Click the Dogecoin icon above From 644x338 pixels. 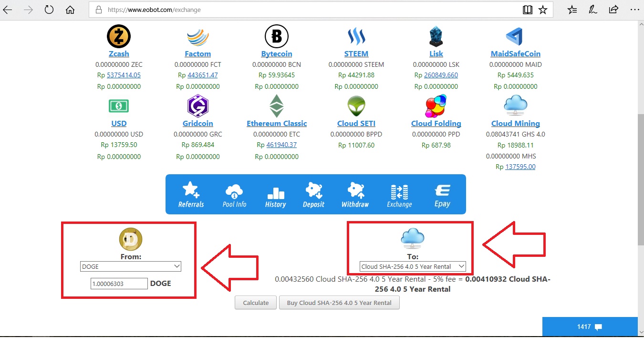point(131,240)
